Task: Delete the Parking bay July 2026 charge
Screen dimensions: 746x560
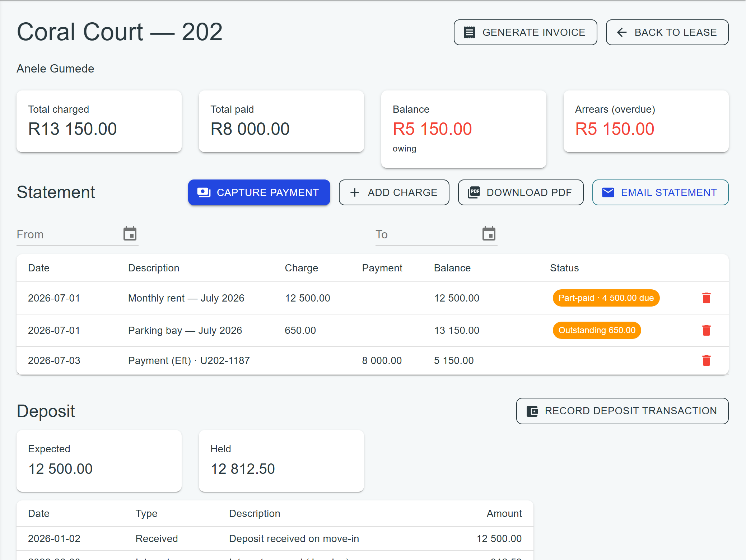Action: 706,330
